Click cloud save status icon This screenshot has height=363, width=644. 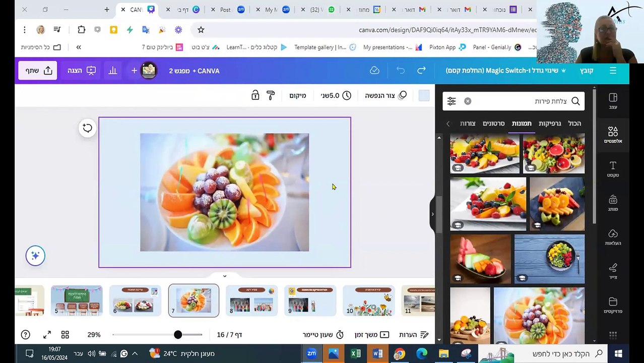[x=374, y=71]
